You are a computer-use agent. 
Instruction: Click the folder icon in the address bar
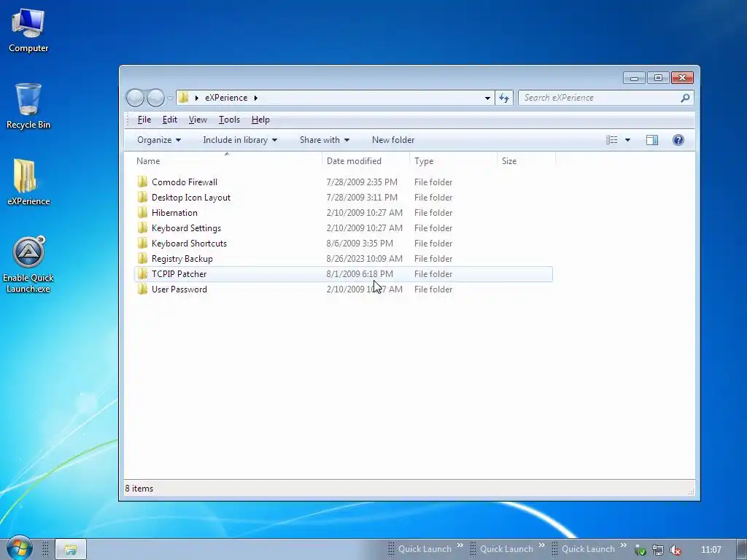coord(184,98)
